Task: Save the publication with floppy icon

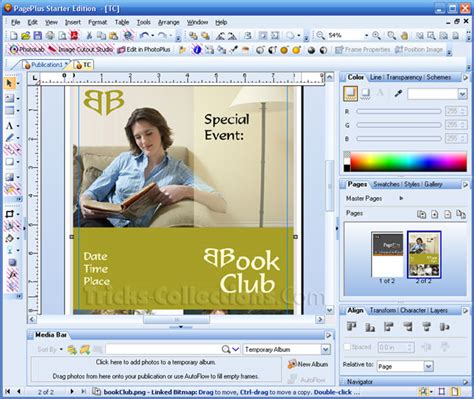Action: pyautogui.click(x=38, y=36)
